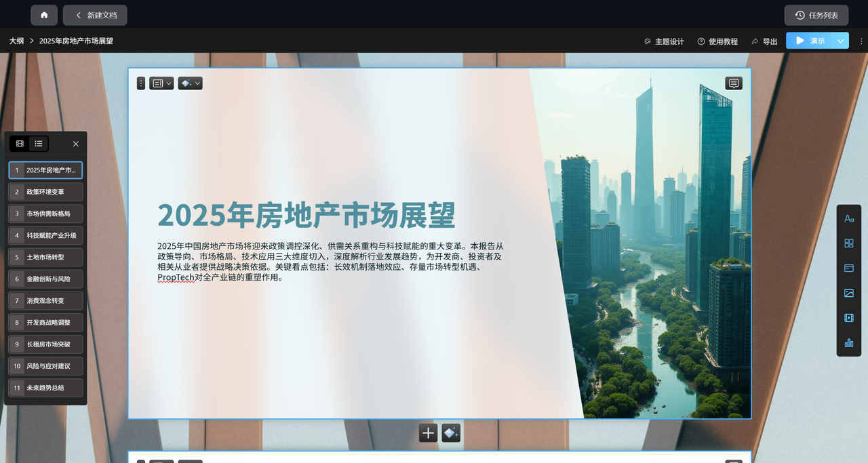This screenshot has width=868, height=463.
Task: Open the slide's vertical dots menu
Action: (x=141, y=83)
